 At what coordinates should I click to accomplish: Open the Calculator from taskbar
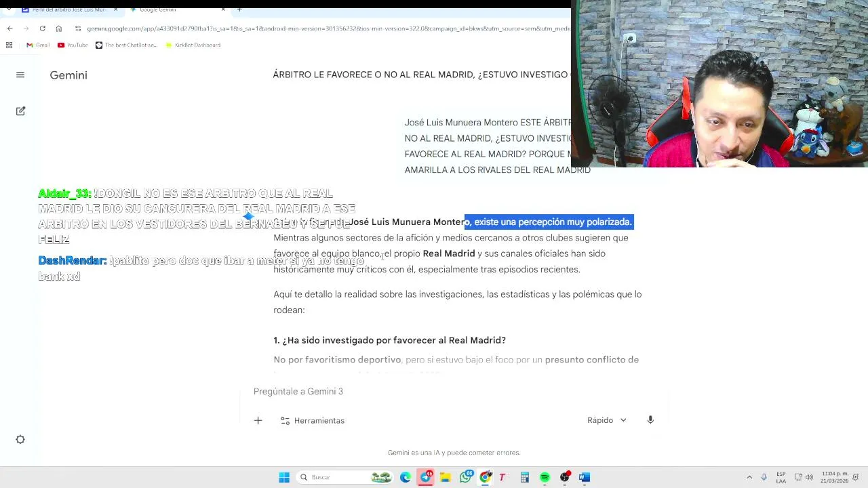pos(525,477)
